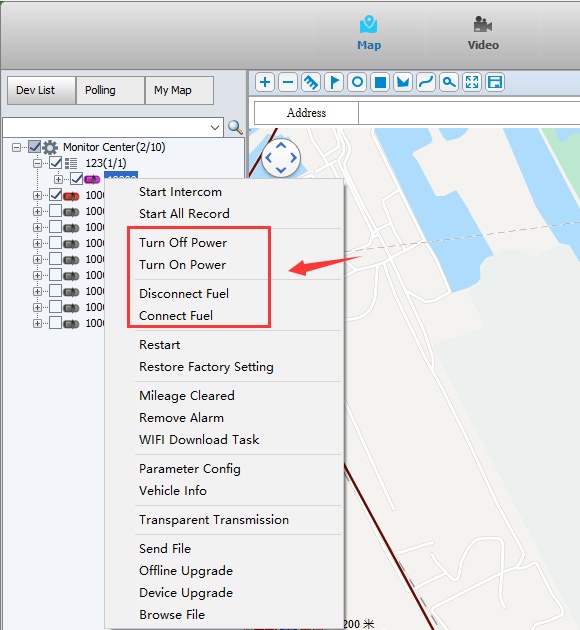Pan the map right with arrow

[293, 158]
